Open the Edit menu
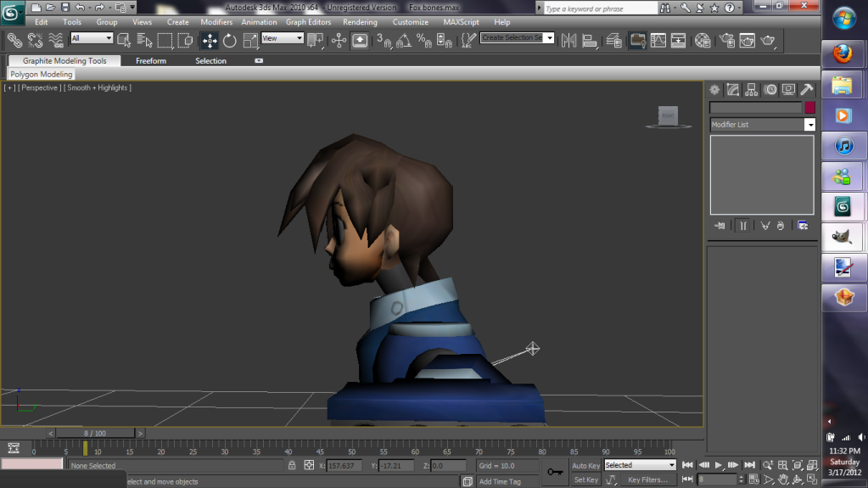The image size is (868, 488). (41, 22)
